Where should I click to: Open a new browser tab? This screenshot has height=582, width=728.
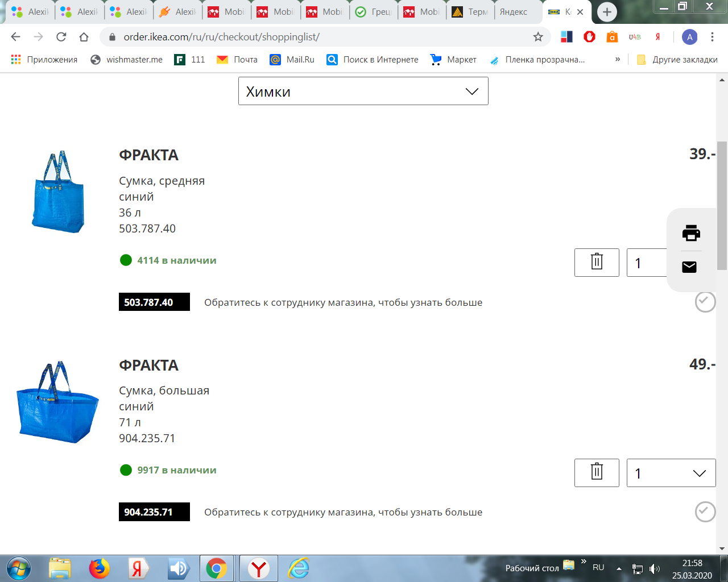607,12
